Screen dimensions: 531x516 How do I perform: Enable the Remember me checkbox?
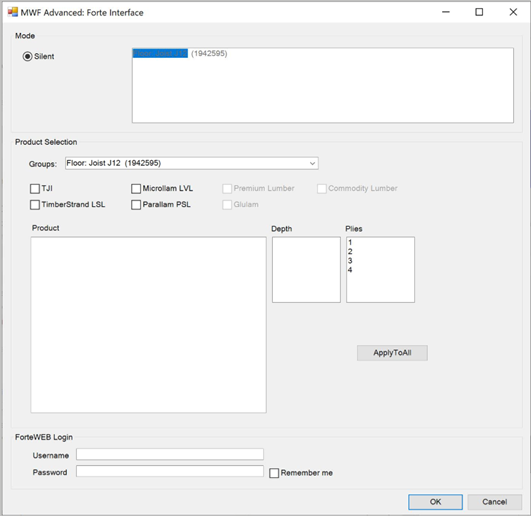(274, 473)
